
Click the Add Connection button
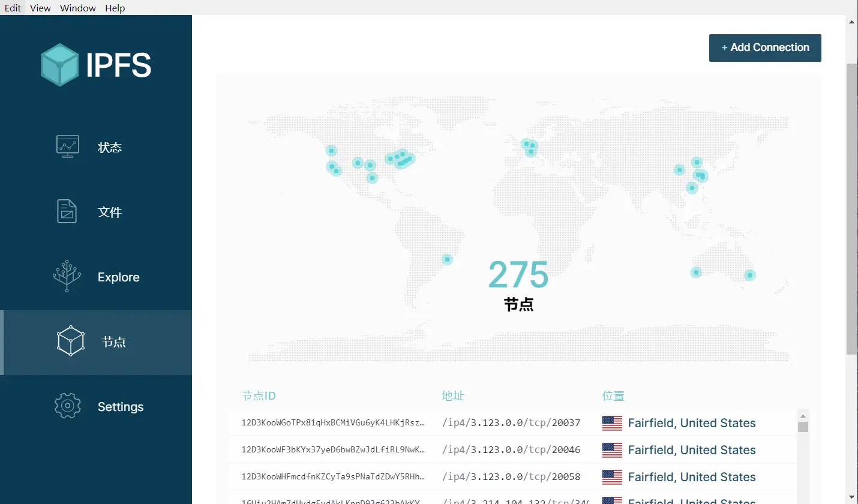[x=765, y=47]
